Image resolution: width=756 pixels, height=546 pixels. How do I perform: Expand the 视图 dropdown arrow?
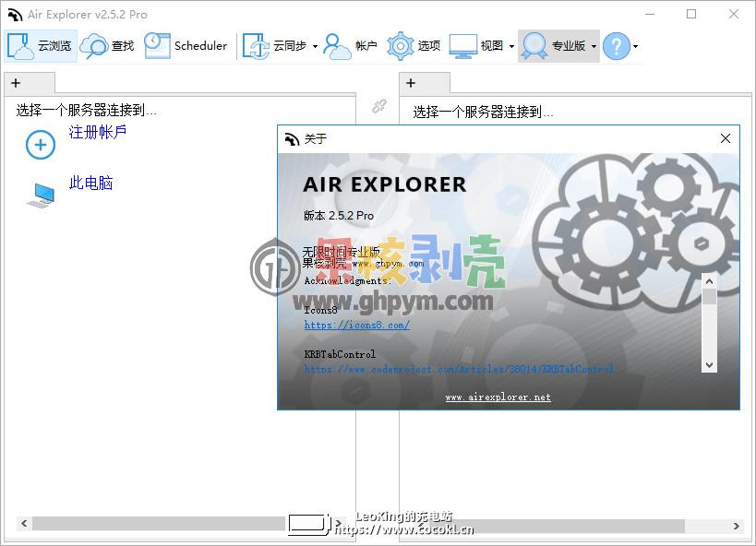511,47
